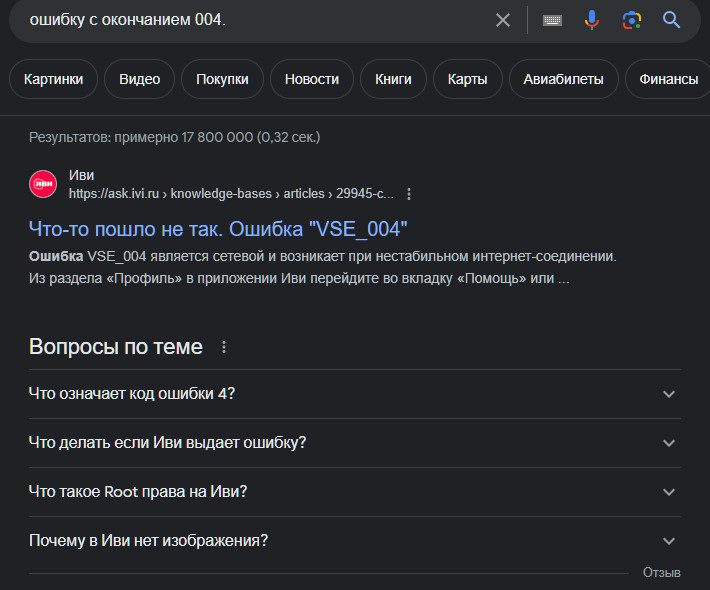Image resolution: width=710 pixels, height=590 pixels.
Task: Open options menu beside Вопросы по теме
Action: pyautogui.click(x=224, y=347)
